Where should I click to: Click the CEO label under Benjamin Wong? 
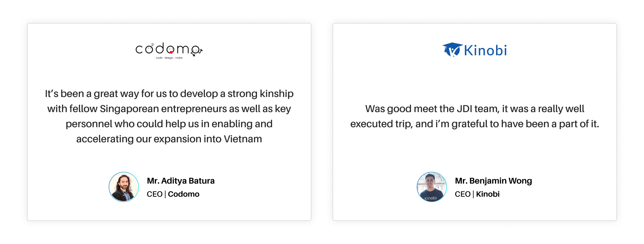tap(463, 194)
